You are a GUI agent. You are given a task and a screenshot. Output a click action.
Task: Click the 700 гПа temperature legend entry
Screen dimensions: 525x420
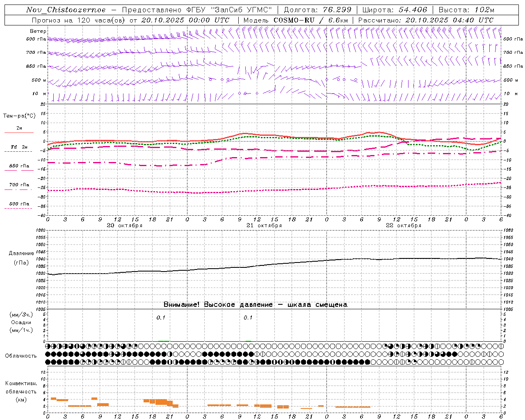19,185
